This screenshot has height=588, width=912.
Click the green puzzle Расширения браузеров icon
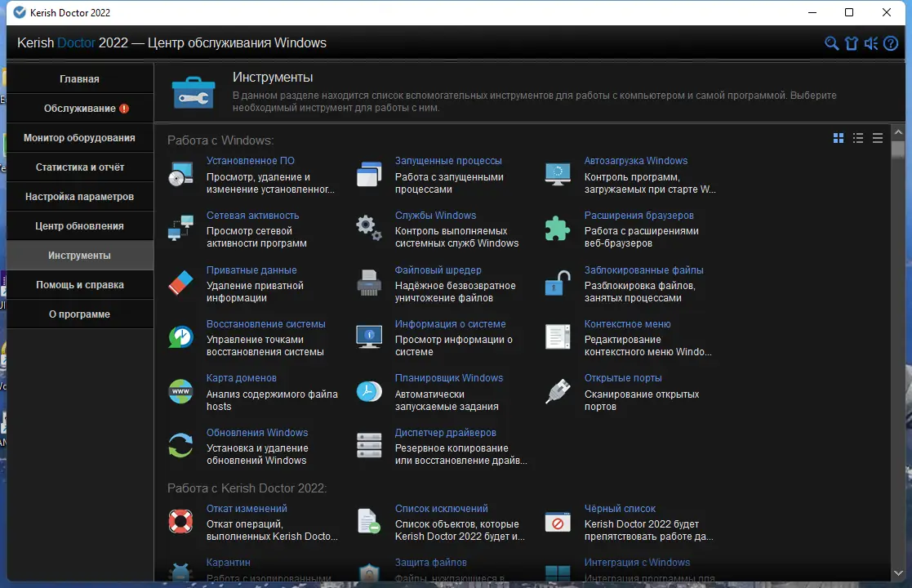tap(558, 229)
